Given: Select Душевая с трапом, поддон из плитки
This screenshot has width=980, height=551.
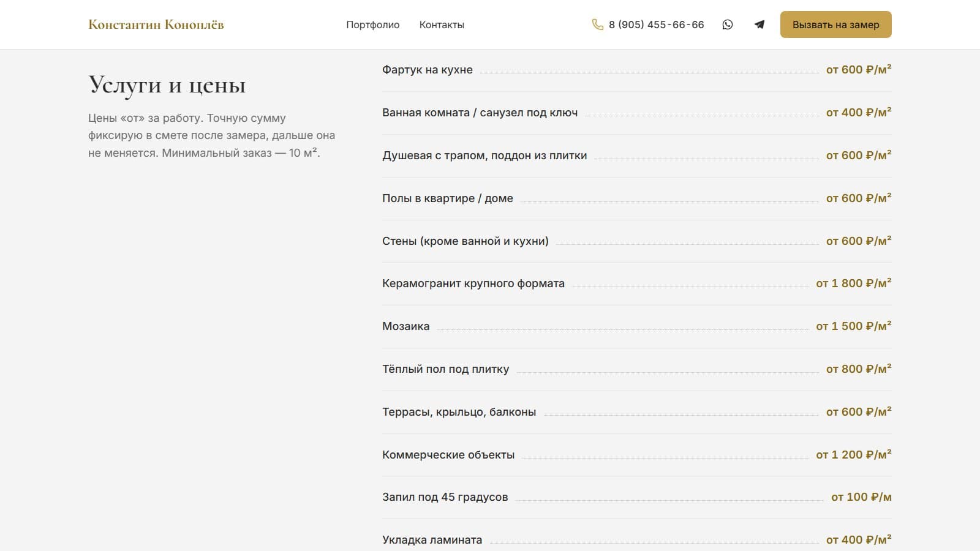Looking at the screenshot, I should click(637, 156).
